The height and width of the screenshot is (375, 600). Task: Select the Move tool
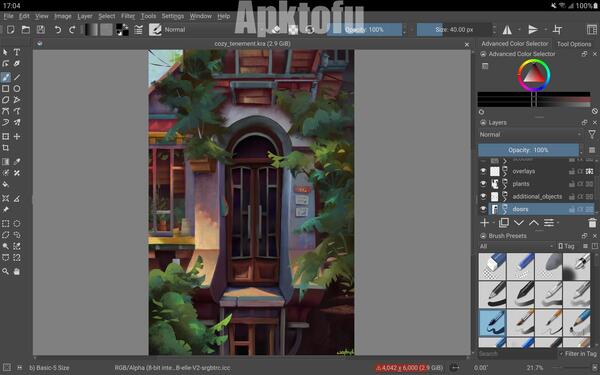(x=17, y=137)
